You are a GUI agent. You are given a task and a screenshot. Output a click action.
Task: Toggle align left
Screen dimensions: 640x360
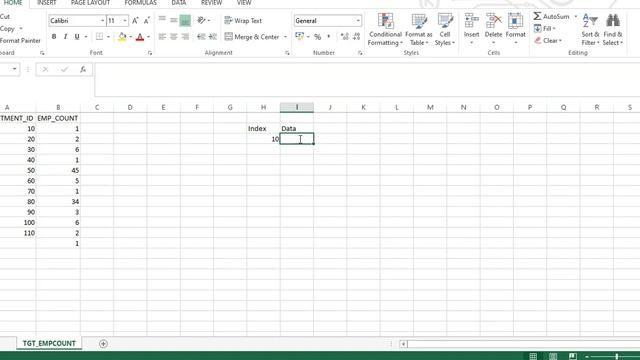coord(162,37)
